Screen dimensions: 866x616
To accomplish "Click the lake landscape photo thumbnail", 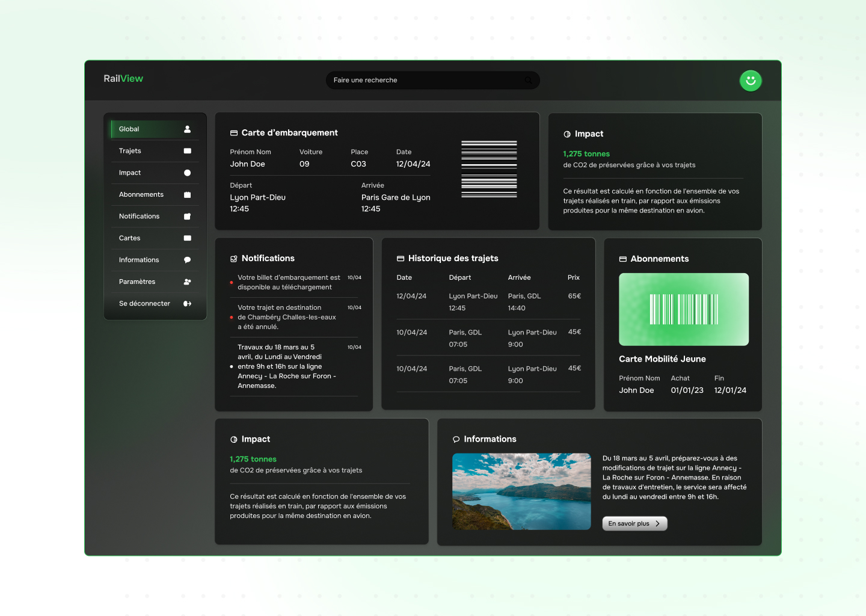I will click(521, 491).
